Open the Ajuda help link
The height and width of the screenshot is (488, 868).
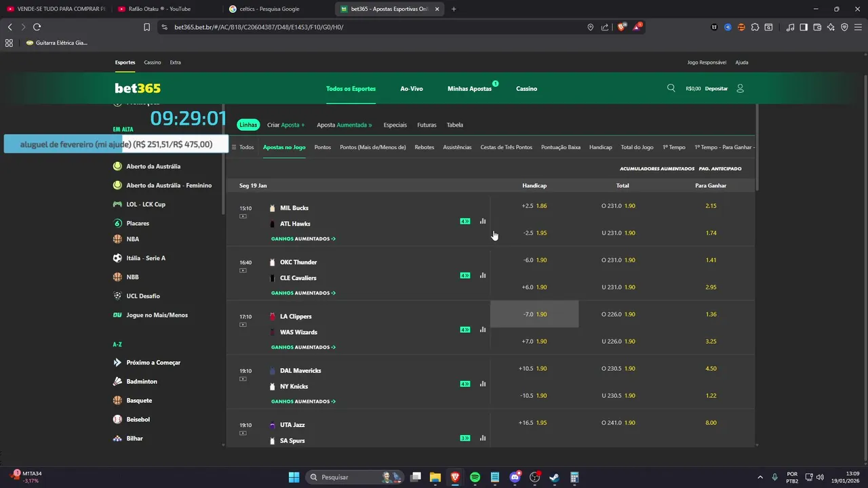tap(742, 62)
